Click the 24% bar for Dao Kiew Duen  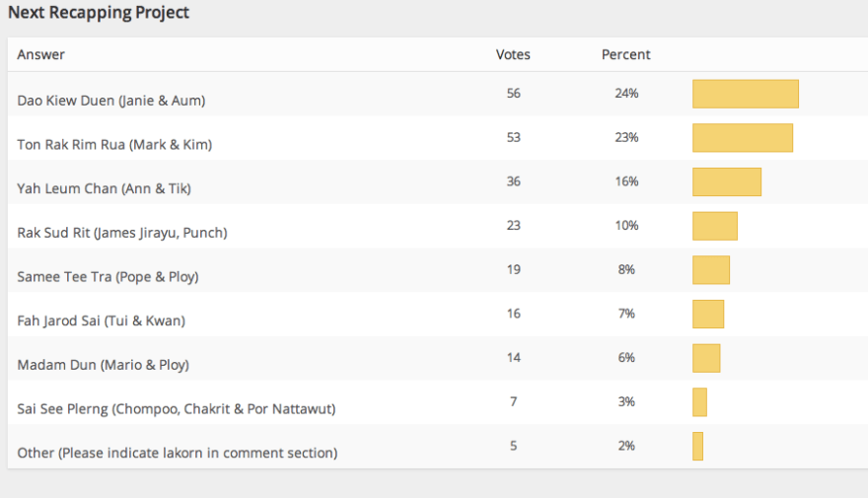(x=745, y=94)
